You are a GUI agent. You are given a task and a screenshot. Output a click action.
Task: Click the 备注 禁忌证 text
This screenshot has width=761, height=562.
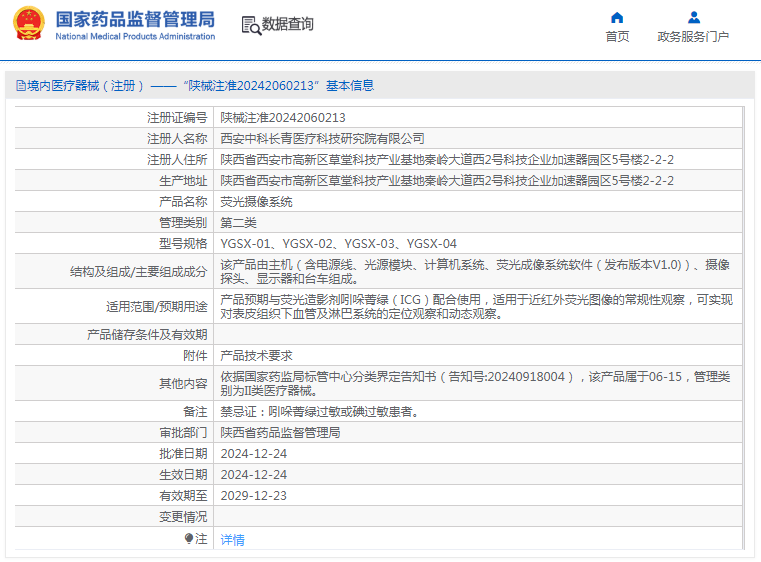pyautogui.click(x=320, y=412)
